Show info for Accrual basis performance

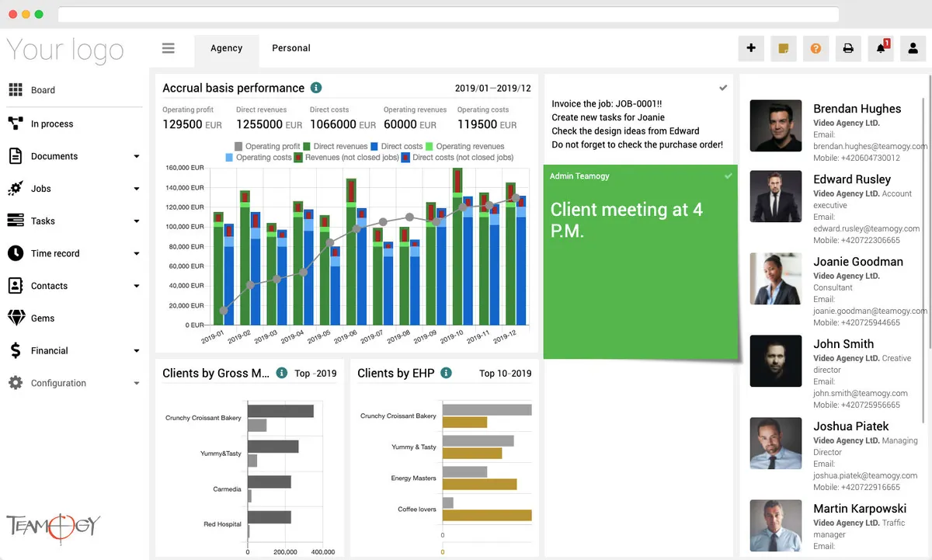click(x=316, y=88)
